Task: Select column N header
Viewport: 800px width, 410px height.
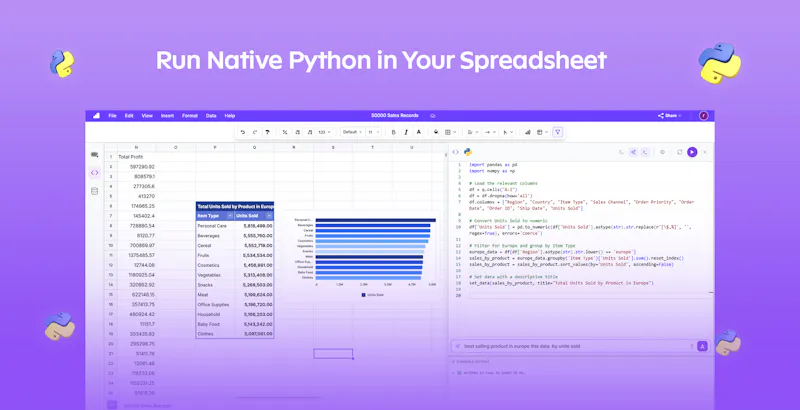Action: pos(136,147)
